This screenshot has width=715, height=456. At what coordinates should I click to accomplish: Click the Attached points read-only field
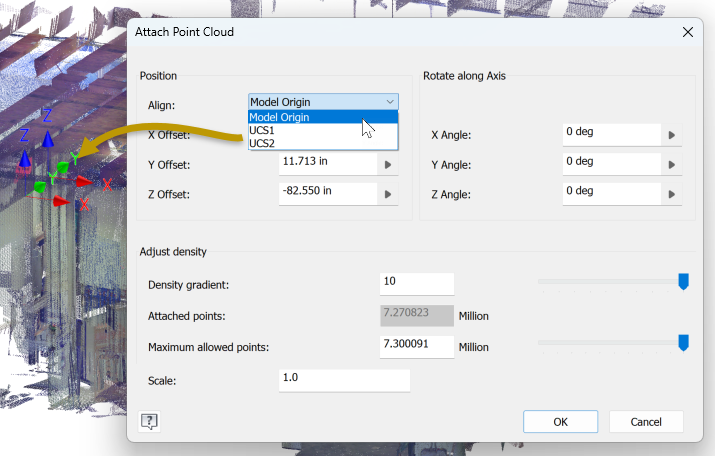417,316
